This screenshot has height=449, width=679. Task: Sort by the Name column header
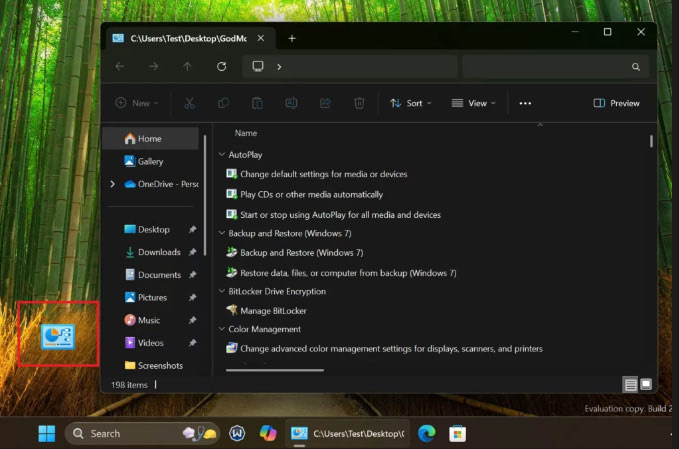pos(246,133)
